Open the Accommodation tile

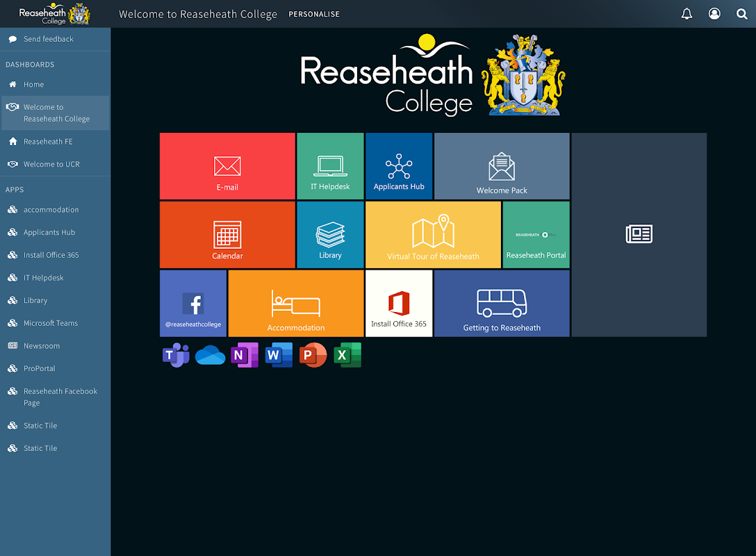(296, 303)
